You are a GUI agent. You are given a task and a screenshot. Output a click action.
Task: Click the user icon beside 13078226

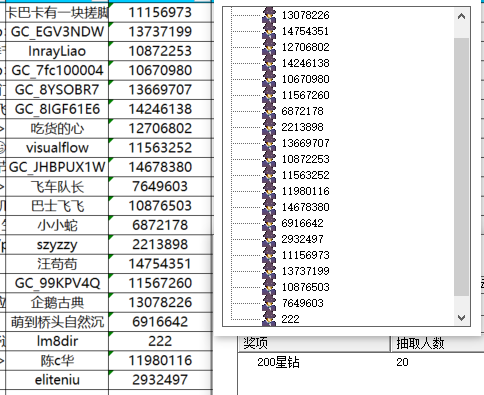click(x=269, y=15)
